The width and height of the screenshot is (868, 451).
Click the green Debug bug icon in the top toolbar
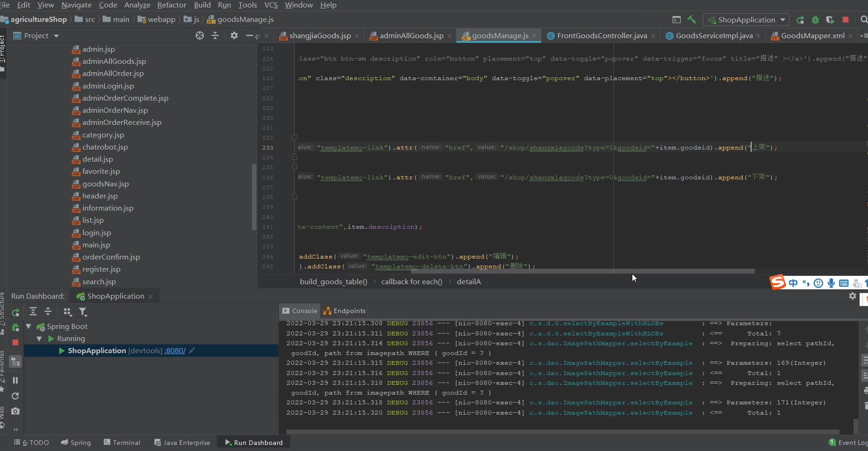tap(815, 20)
